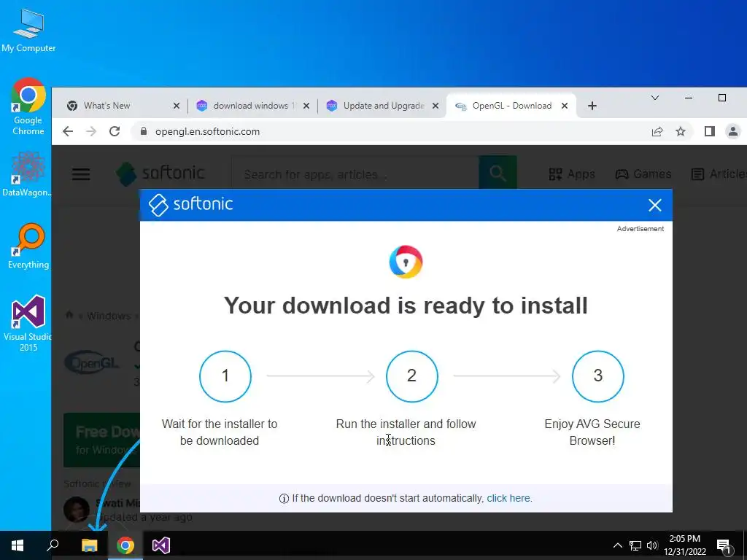Screen dimensions: 747x560
Task: Click Chrome icon in taskbar
Action: click(x=125, y=545)
